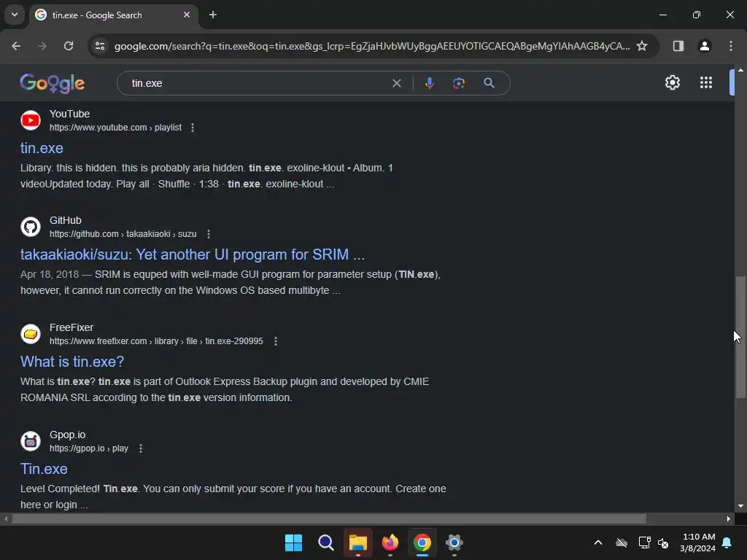Reload the current page
This screenshot has width=747, height=560.
[x=69, y=46]
